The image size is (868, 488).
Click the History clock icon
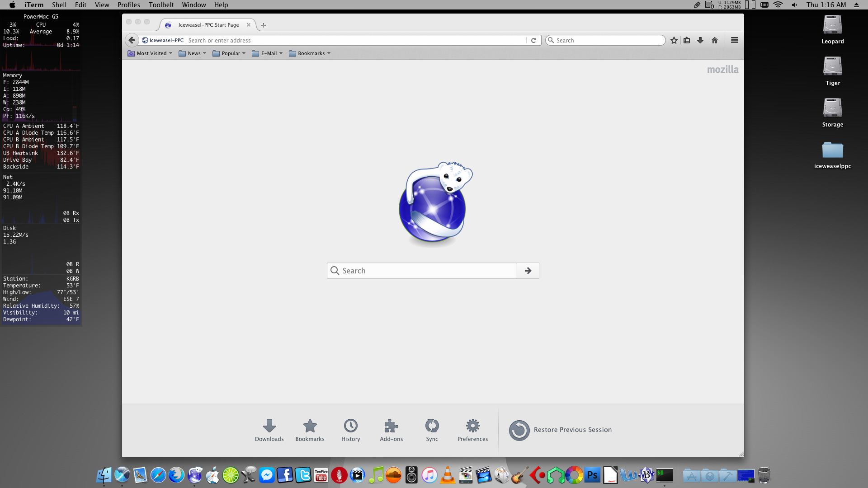click(x=350, y=430)
